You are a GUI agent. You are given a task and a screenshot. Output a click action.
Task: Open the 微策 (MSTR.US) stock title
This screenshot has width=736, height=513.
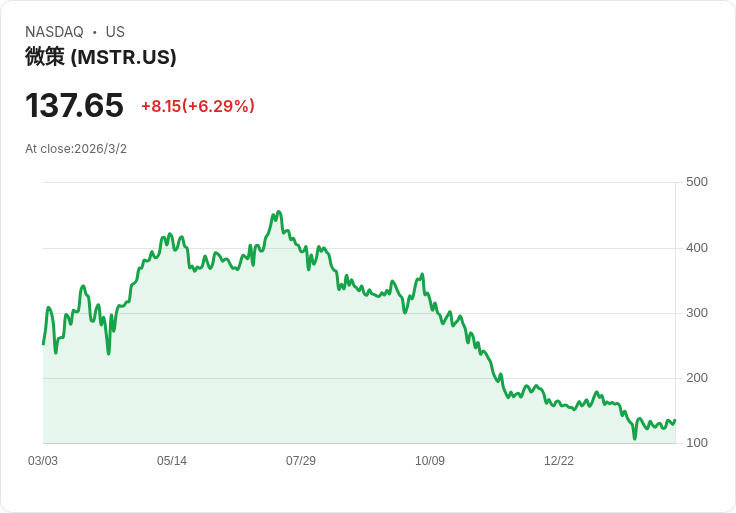pyautogui.click(x=100, y=57)
